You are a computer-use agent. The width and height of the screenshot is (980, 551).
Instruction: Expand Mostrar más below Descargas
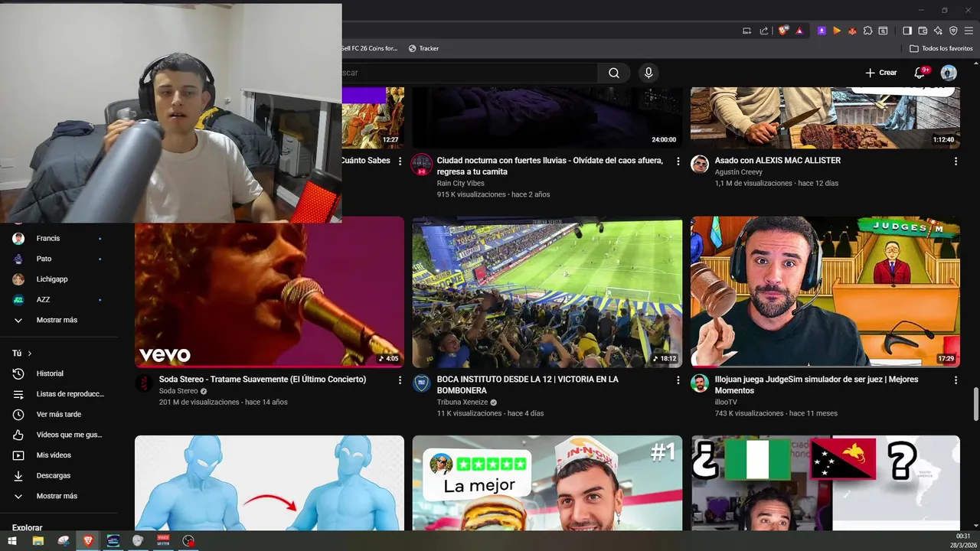pos(58,496)
